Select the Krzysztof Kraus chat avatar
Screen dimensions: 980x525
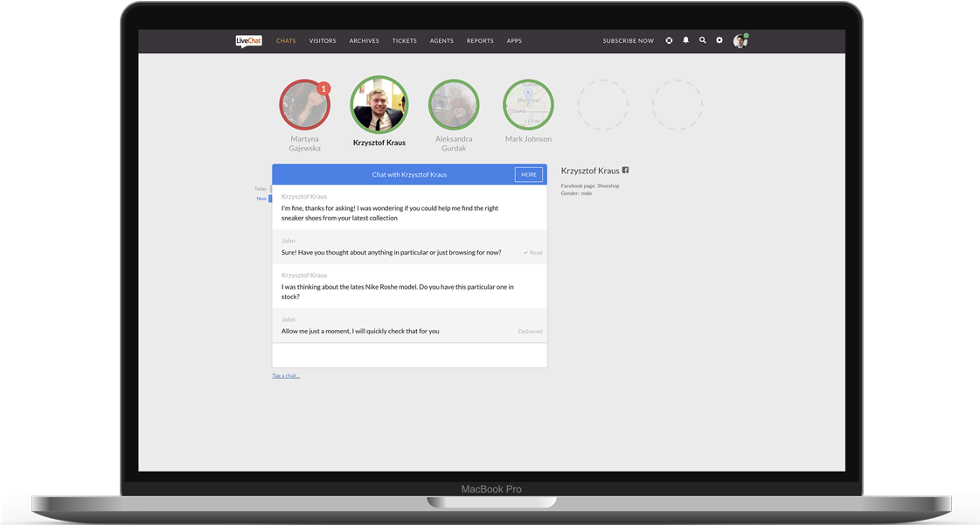point(379,105)
